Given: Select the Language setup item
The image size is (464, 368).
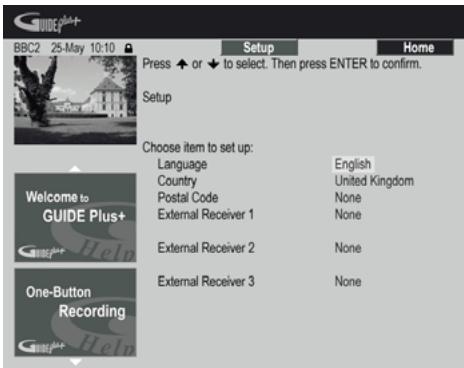Looking at the screenshot, I should pos(182,164).
